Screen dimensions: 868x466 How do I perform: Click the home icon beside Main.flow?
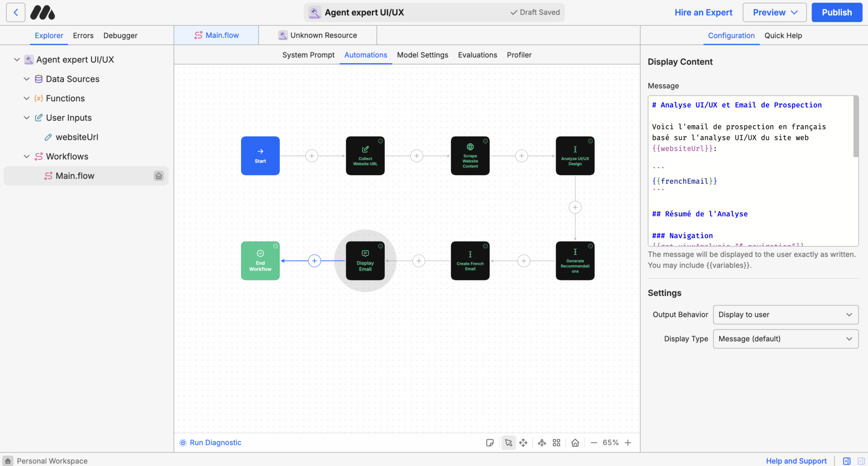[158, 176]
